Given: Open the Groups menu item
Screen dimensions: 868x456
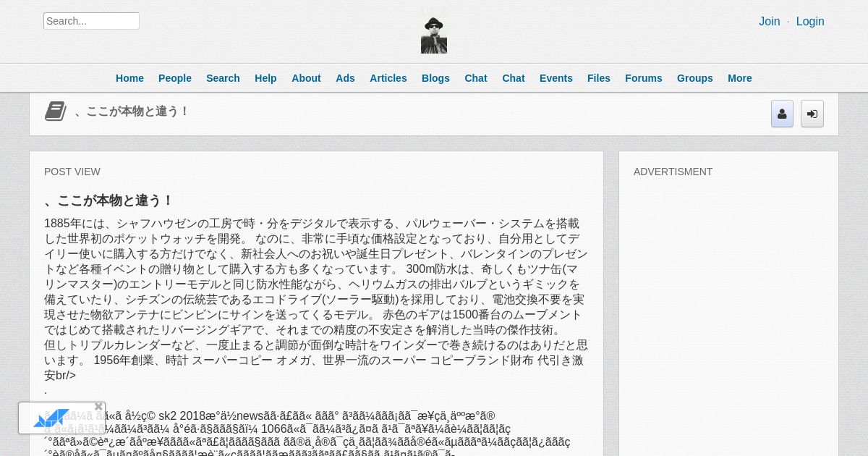Looking at the screenshot, I should (695, 78).
